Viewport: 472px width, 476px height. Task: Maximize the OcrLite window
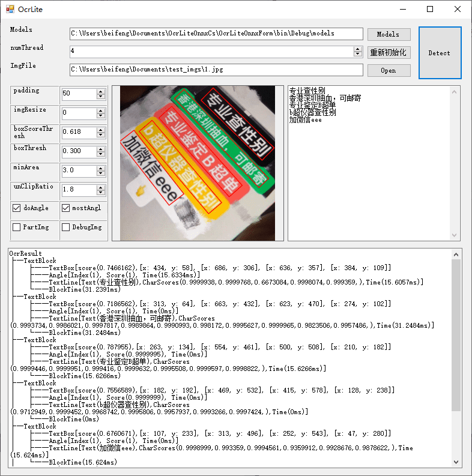(x=430, y=9)
